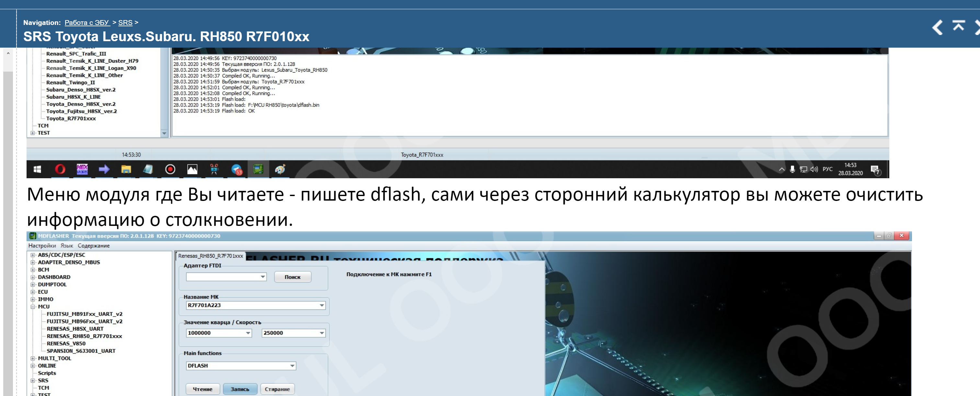The height and width of the screenshot is (396, 980).
Task: Select Renault_Twingo_II tree item
Action: [70, 82]
